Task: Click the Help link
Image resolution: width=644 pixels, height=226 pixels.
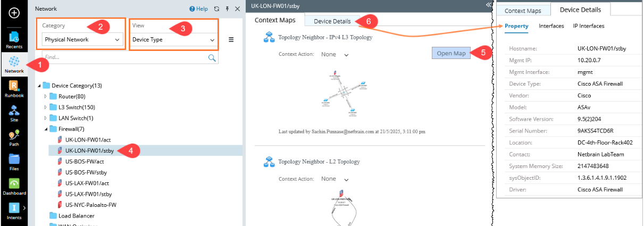Action: 202,9
